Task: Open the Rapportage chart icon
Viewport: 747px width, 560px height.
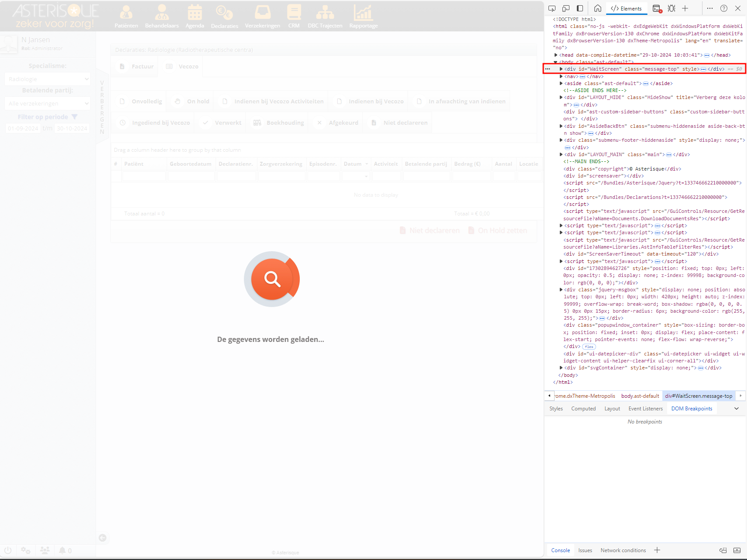Action: (363, 12)
